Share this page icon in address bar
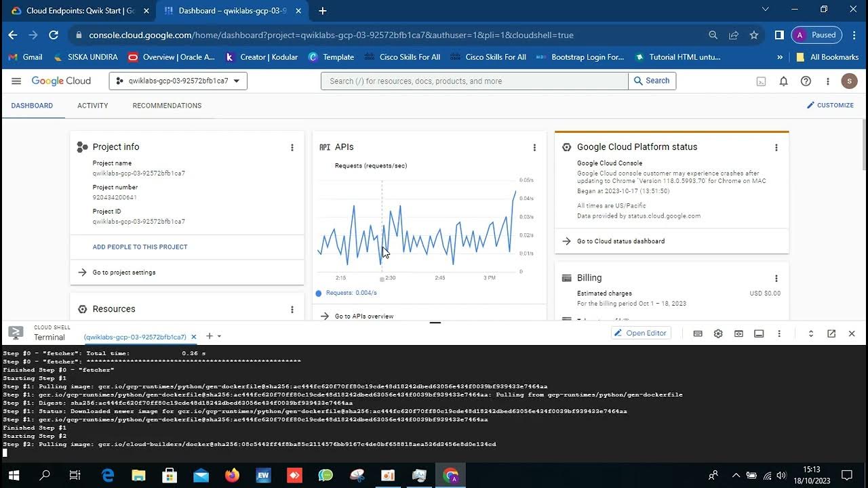The image size is (868, 488). [733, 35]
